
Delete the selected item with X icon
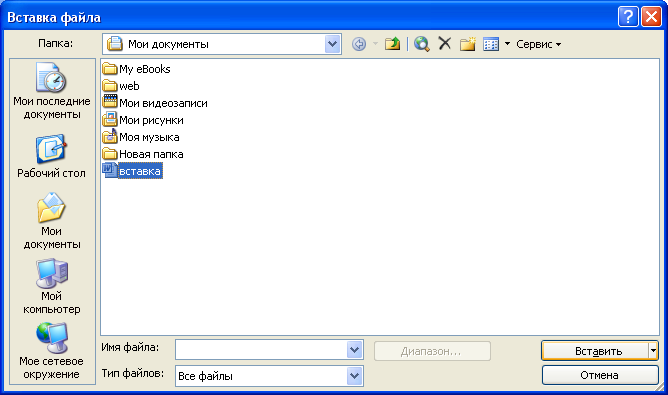click(x=445, y=43)
